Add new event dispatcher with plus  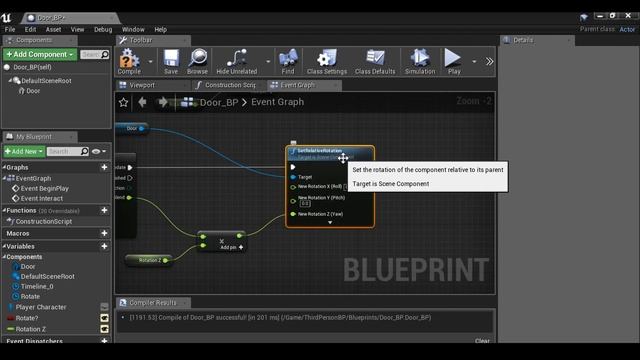104,340
